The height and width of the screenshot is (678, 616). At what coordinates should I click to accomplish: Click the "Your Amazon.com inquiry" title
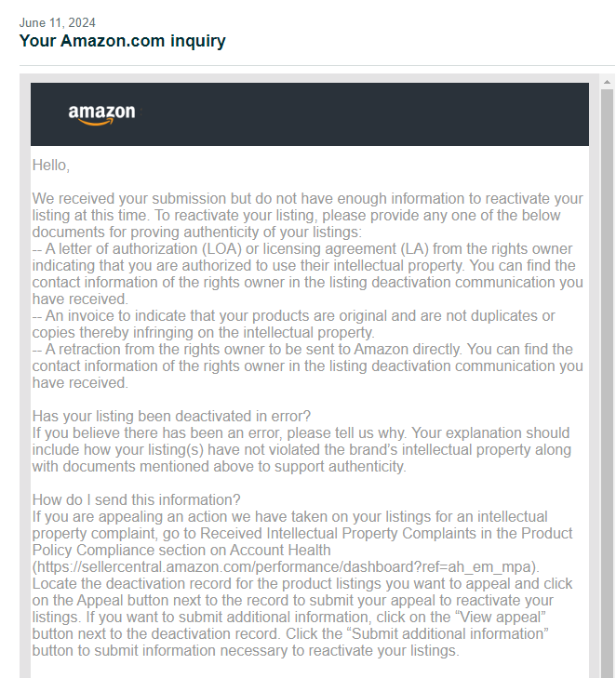(123, 41)
